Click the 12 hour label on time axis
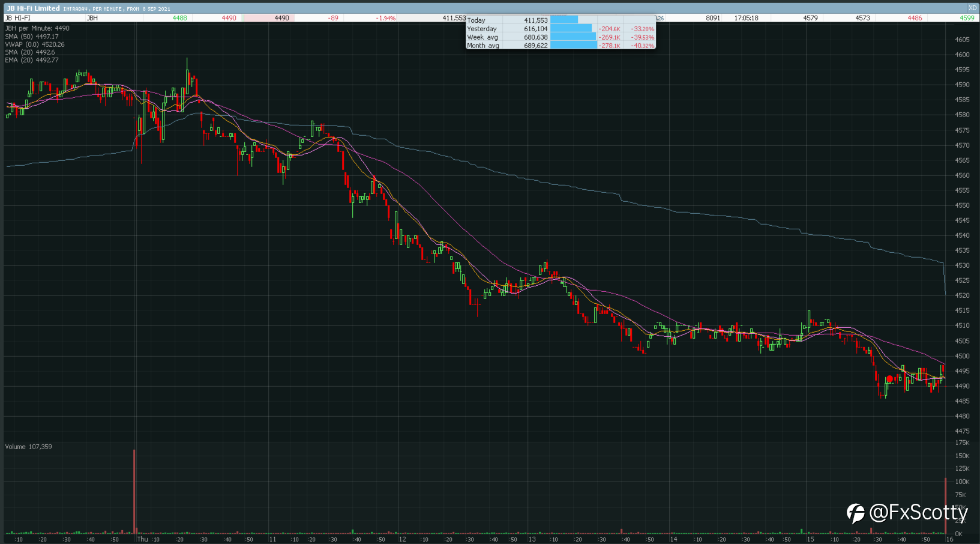 [x=403, y=539]
